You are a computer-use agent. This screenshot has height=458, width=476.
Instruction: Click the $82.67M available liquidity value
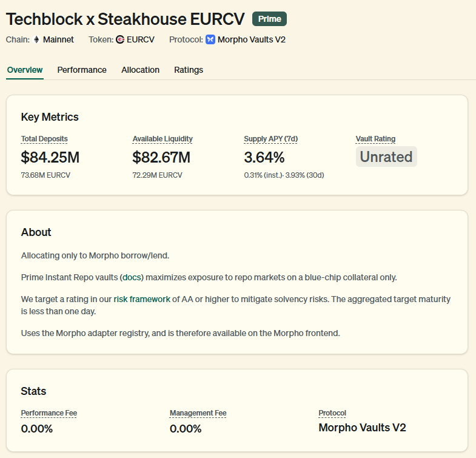pyautogui.click(x=161, y=157)
